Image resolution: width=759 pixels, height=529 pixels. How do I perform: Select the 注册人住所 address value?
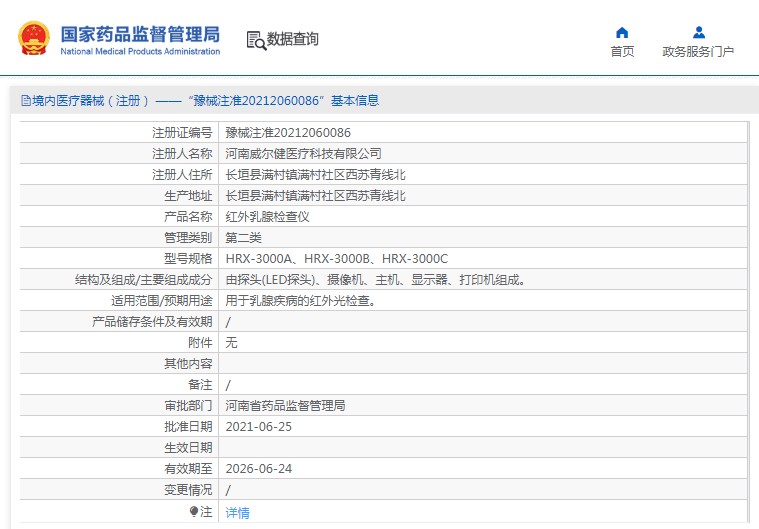click(x=316, y=175)
